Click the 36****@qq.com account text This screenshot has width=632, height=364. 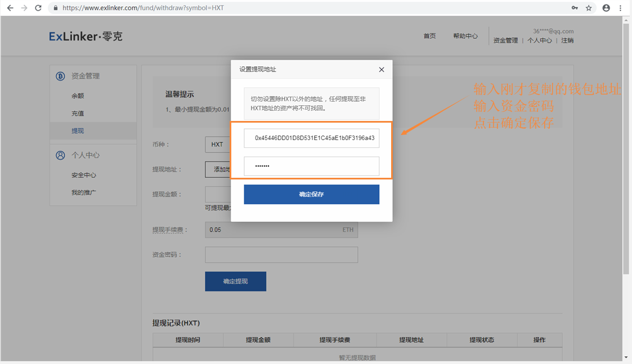coord(553,31)
